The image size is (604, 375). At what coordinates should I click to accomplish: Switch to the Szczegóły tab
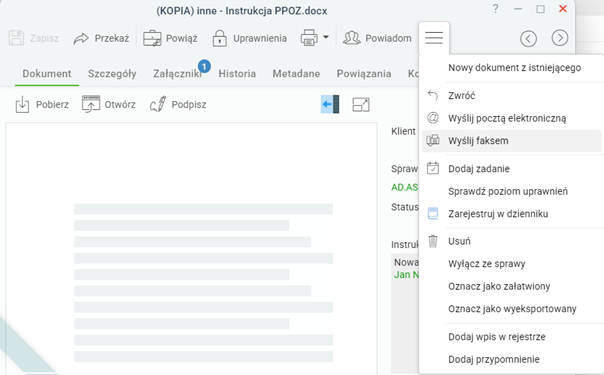point(112,74)
